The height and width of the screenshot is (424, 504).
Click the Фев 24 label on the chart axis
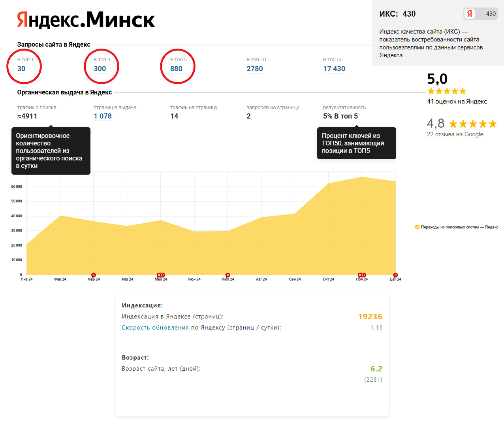(60, 279)
